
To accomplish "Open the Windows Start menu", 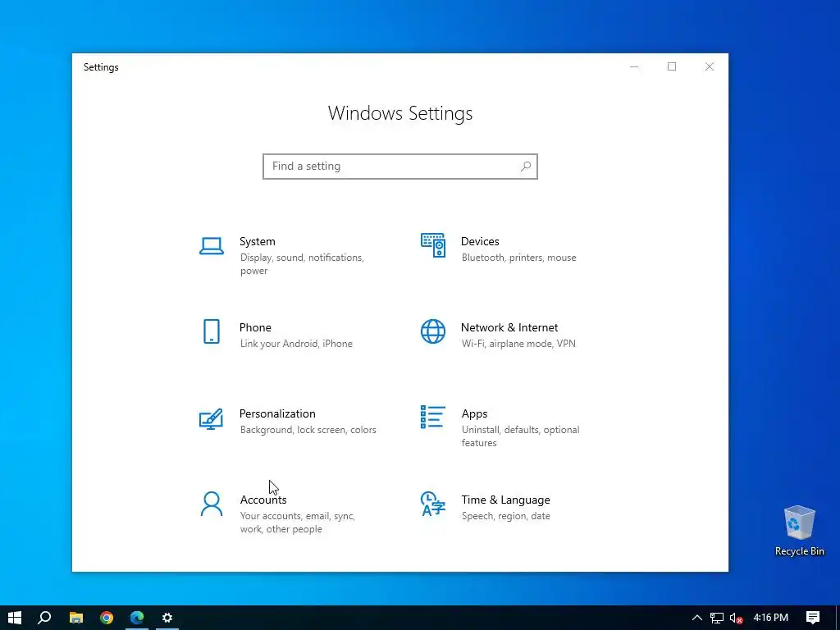I will tap(15, 618).
